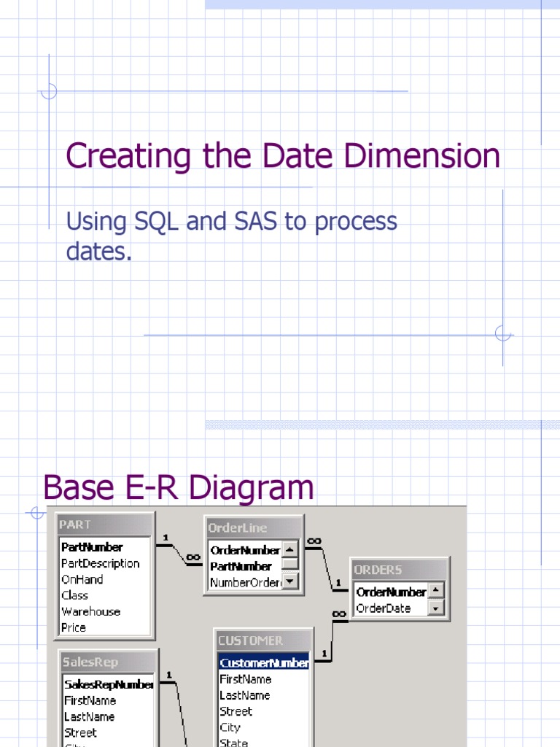The height and width of the screenshot is (747, 560).
Task: Click the relationship line between CUSTOMER and ORDERS
Action: coord(332,640)
